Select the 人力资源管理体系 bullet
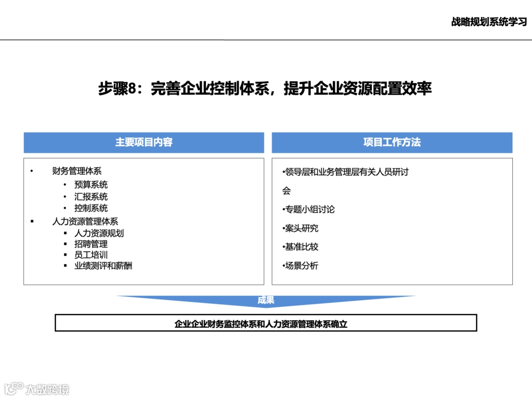532x399 pixels. click(85, 221)
